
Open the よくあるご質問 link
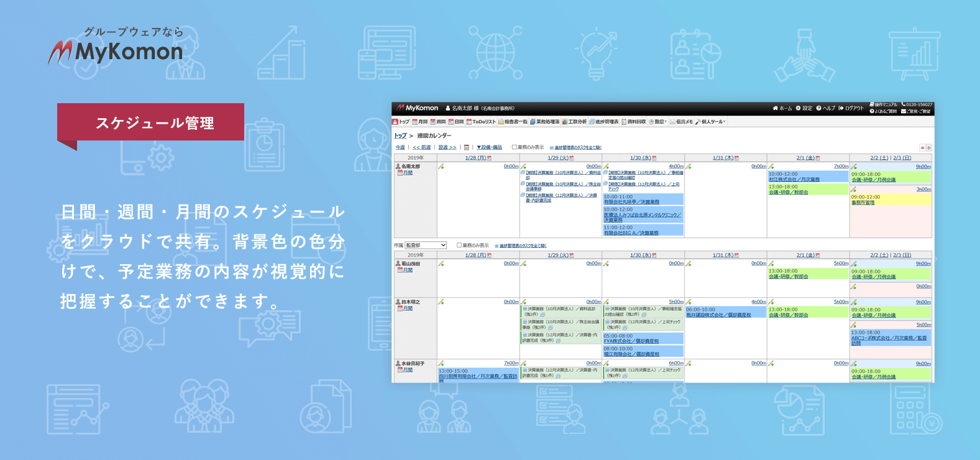click(x=883, y=111)
